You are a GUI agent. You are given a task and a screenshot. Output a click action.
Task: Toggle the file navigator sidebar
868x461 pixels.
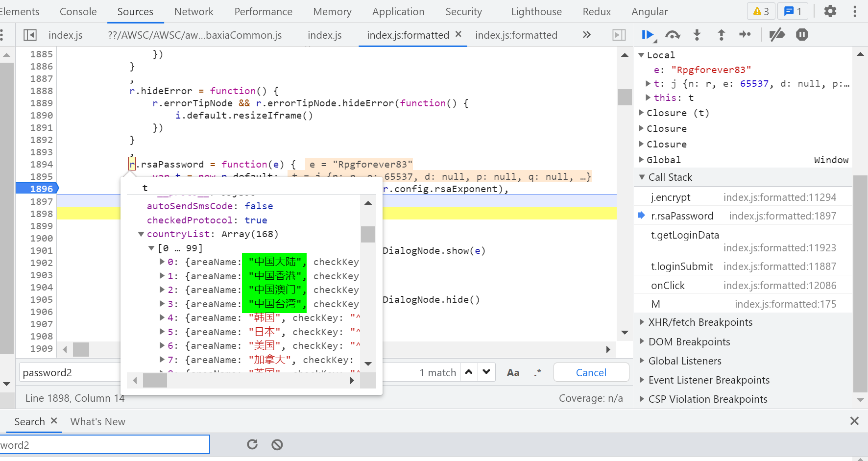coord(30,35)
